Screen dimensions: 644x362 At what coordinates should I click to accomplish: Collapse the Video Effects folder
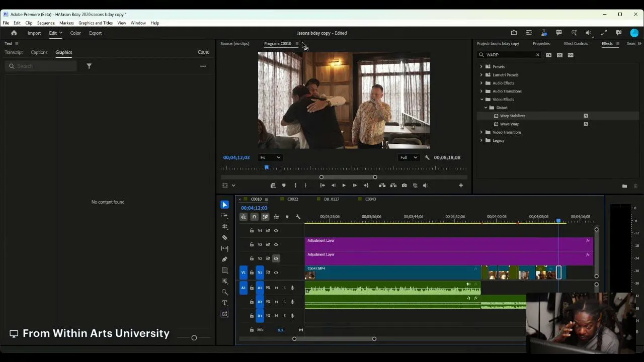(x=481, y=100)
